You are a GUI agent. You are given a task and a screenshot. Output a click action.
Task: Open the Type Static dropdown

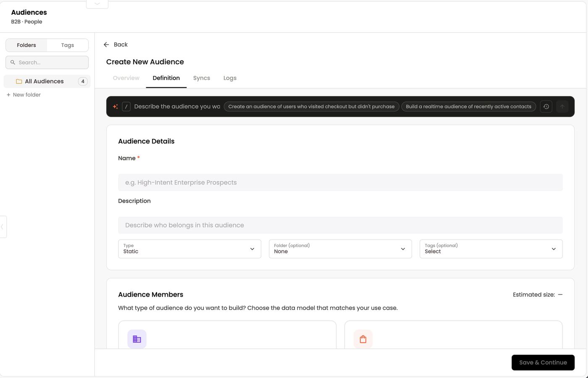(x=189, y=249)
